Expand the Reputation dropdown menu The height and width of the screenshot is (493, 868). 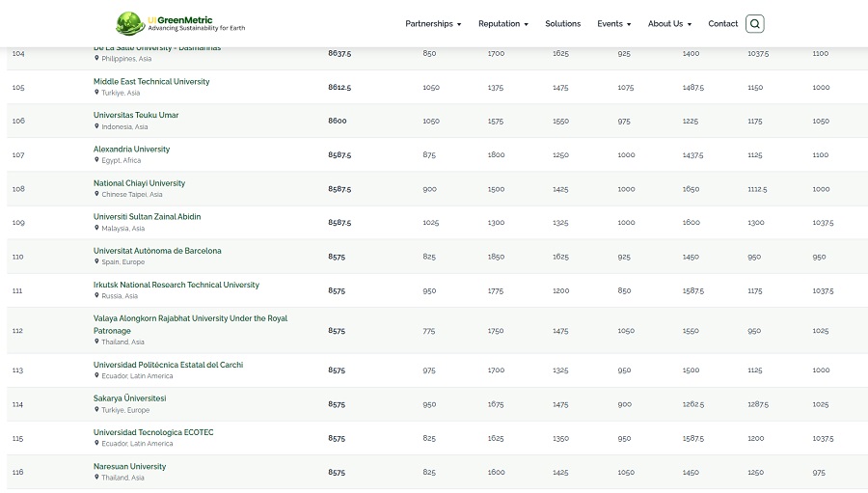503,24
